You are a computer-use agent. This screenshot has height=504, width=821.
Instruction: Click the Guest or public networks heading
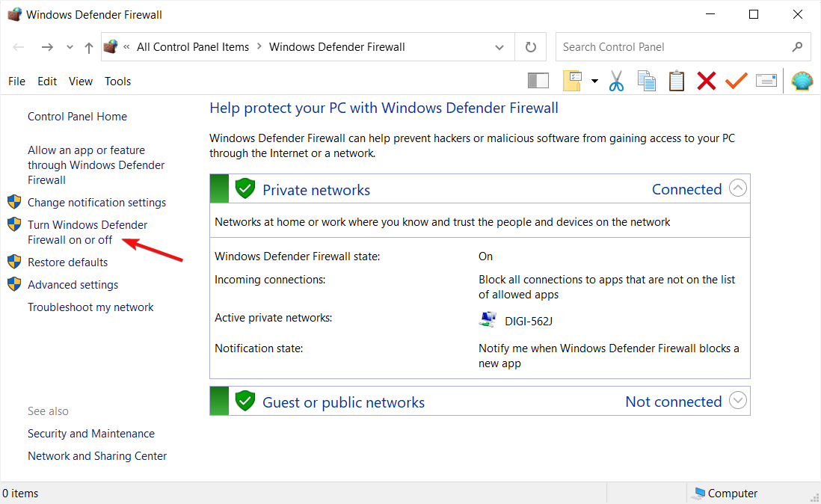pyautogui.click(x=343, y=402)
